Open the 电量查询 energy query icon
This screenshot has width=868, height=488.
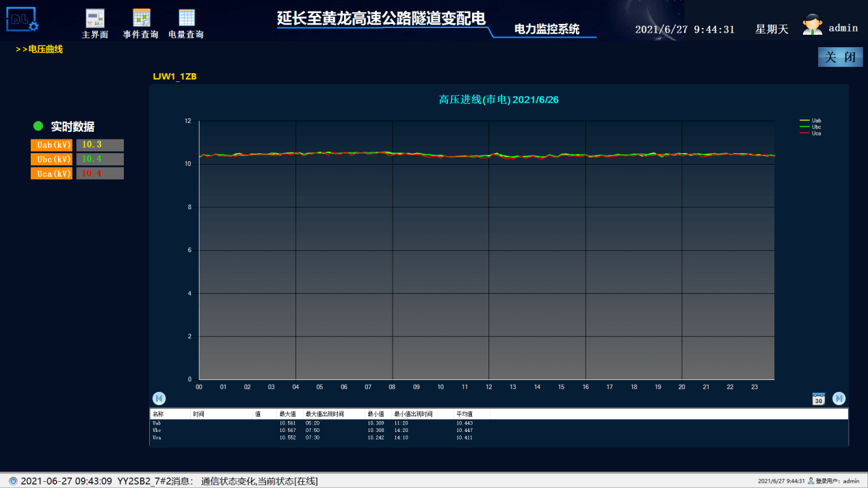pyautogui.click(x=187, y=18)
